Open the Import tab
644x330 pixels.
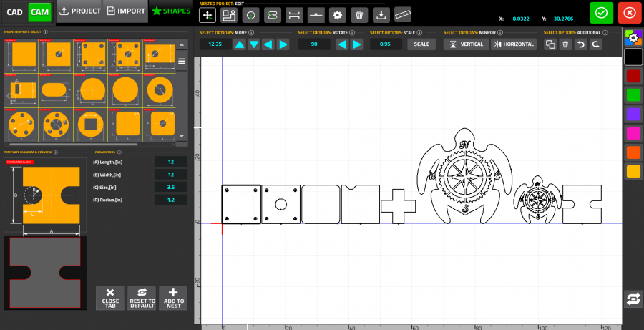click(x=126, y=11)
